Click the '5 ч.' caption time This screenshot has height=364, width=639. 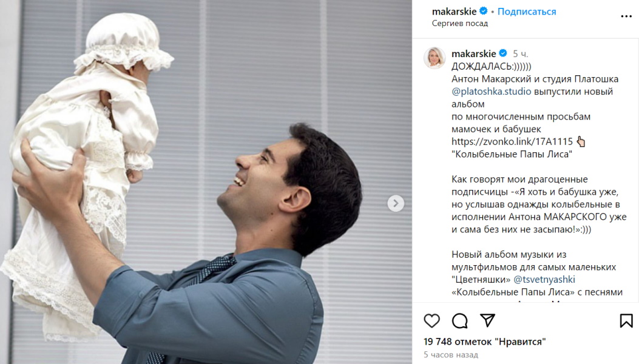pyautogui.click(x=521, y=54)
